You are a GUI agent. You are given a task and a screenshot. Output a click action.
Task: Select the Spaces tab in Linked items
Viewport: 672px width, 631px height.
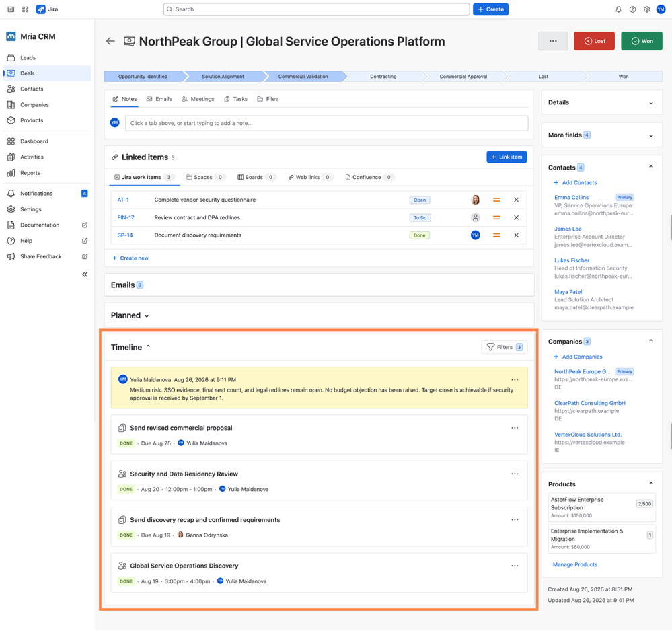206,178
